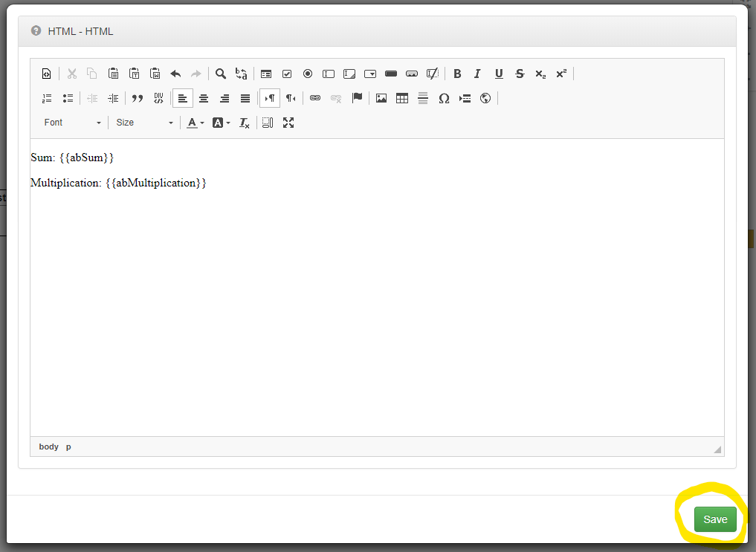This screenshot has height=552, width=756.
Task: Insert a Checkbox form field
Action: point(287,74)
